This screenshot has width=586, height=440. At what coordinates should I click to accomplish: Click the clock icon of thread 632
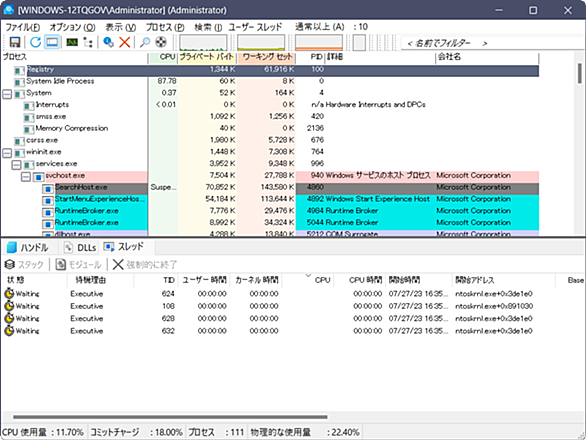(x=9, y=330)
